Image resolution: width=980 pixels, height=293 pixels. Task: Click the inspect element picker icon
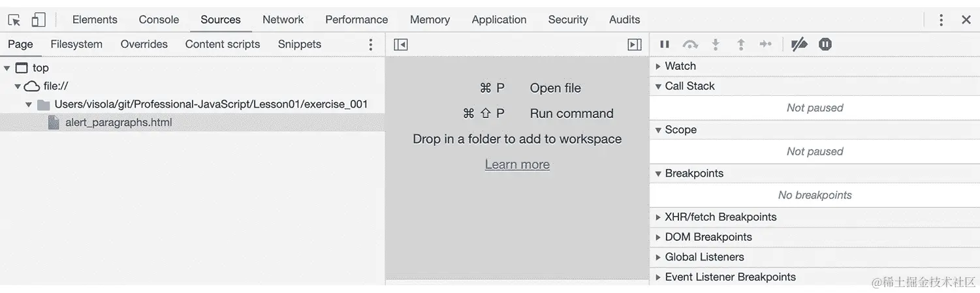(14, 20)
